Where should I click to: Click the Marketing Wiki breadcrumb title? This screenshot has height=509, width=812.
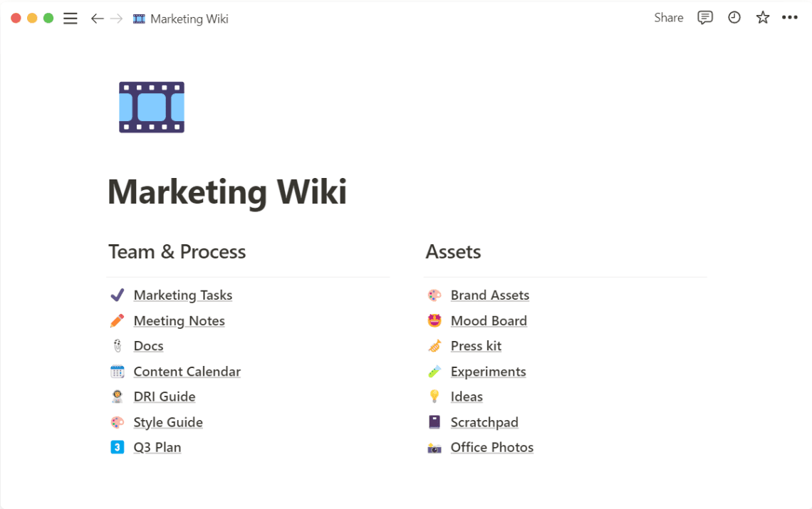[188, 19]
